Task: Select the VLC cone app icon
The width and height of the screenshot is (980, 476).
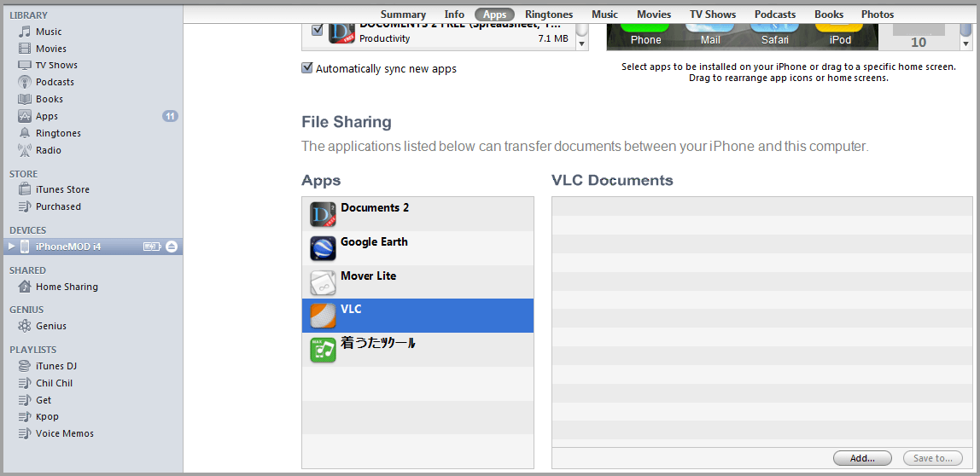Action: tap(324, 316)
